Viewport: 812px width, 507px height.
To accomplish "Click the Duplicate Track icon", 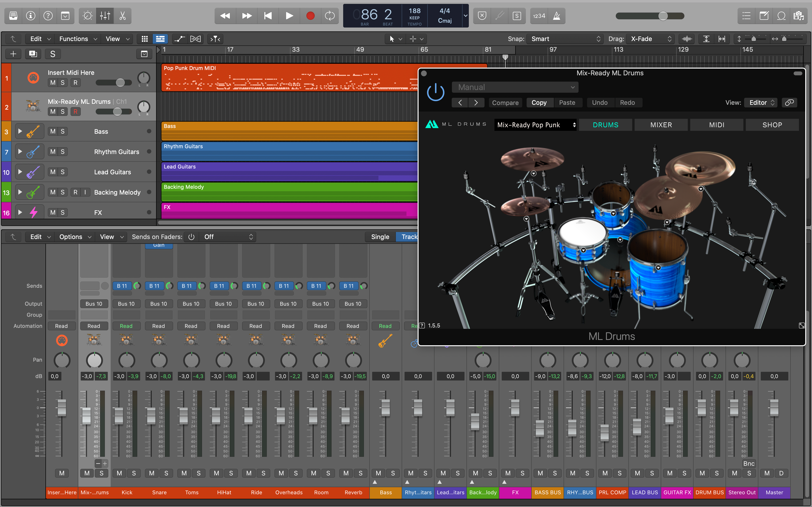I will coord(33,54).
